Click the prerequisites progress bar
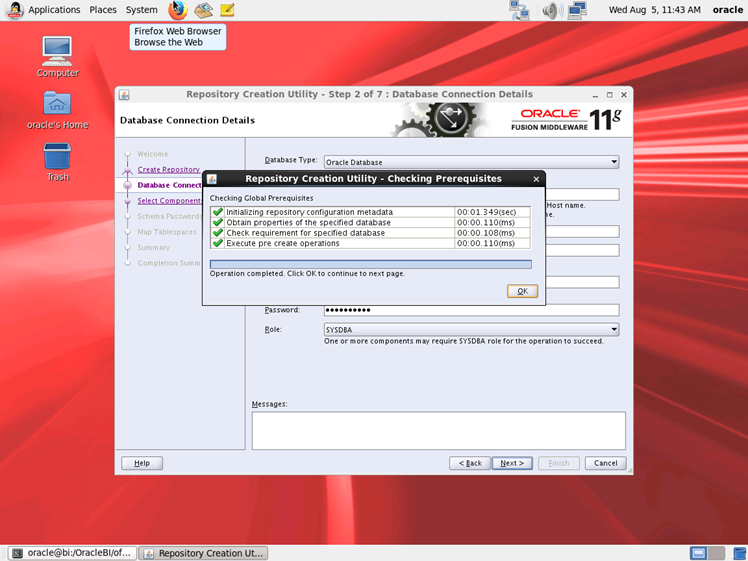 371,264
